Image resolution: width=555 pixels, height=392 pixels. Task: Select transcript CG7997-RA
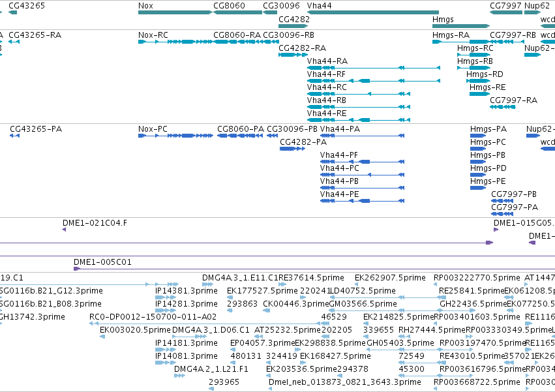pyautogui.click(x=503, y=107)
